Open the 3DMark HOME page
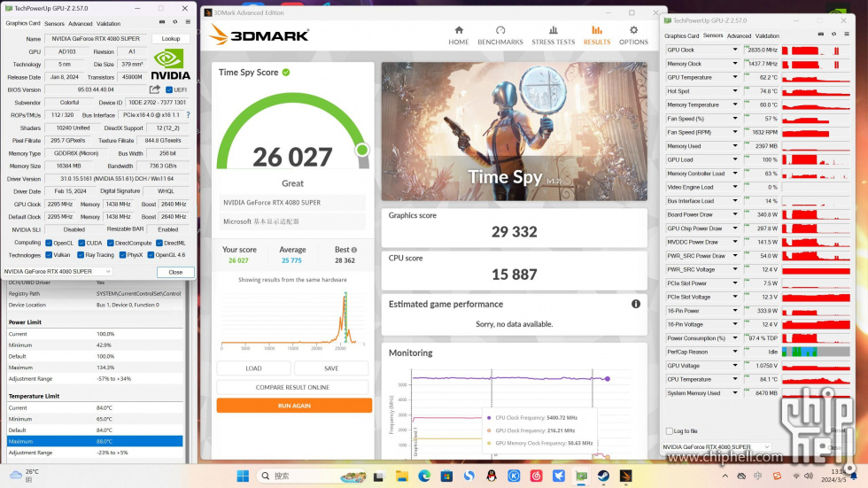 459,35
